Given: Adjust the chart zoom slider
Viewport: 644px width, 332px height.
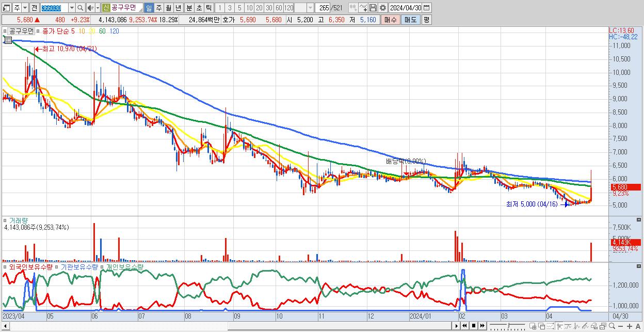Looking at the screenshot, I should 508,326.
